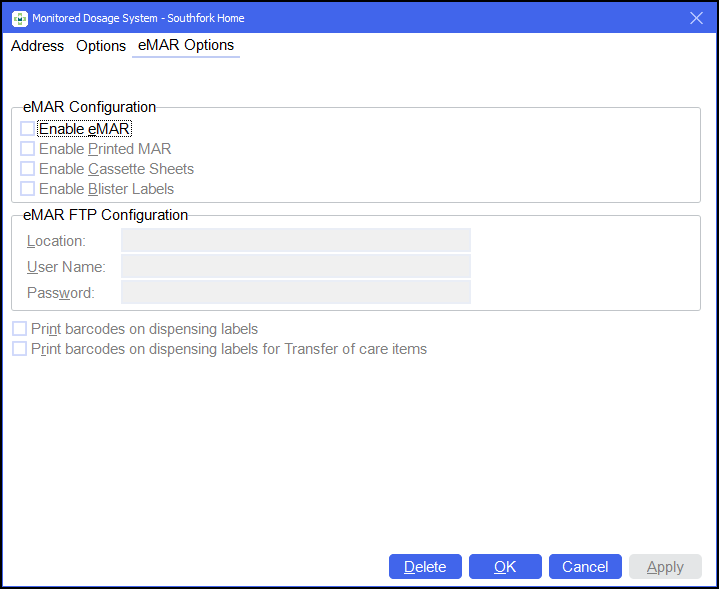Image resolution: width=719 pixels, height=589 pixels.
Task: Click the eMAR FTP Configuration group heading
Action: 105,215
